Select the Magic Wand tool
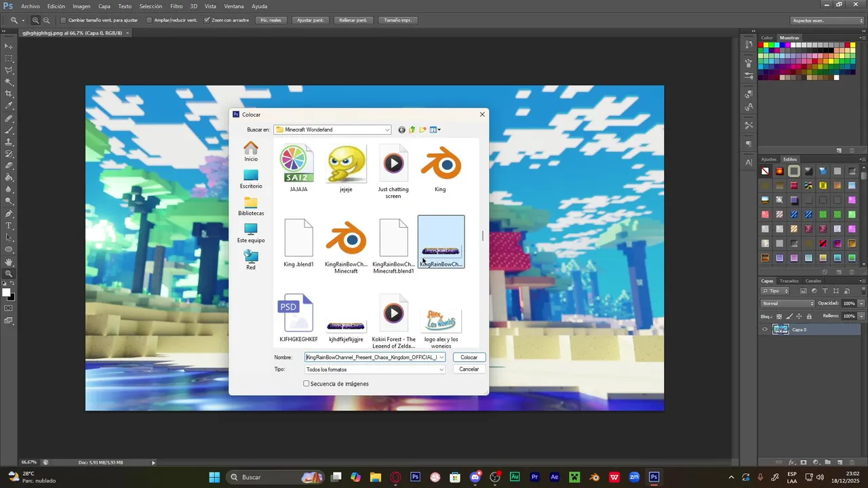The image size is (868, 488). coord(9,82)
